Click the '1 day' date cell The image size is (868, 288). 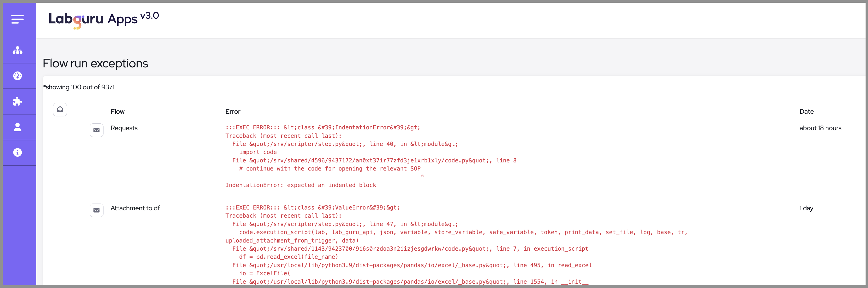point(806,208)
